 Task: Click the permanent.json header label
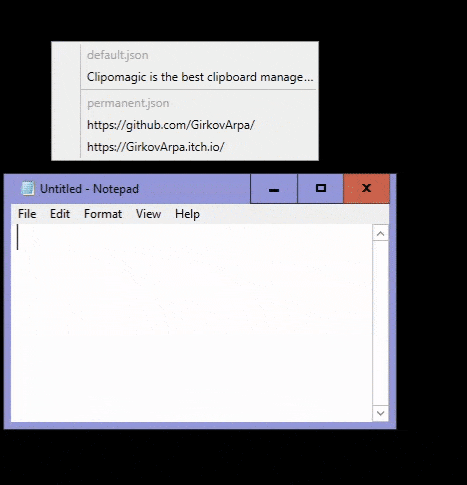[x=128, y=103]
